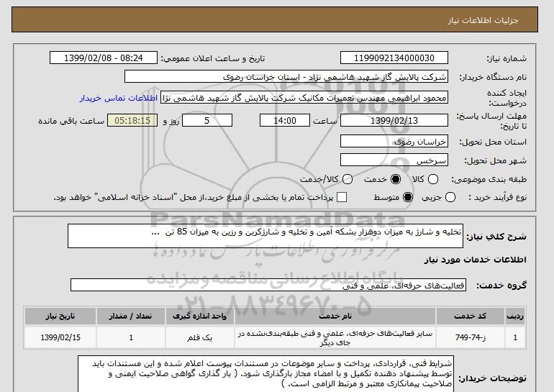Click the buyer organization name field
The height and width of the screenshot is (392, 554).
coord(286,77)
